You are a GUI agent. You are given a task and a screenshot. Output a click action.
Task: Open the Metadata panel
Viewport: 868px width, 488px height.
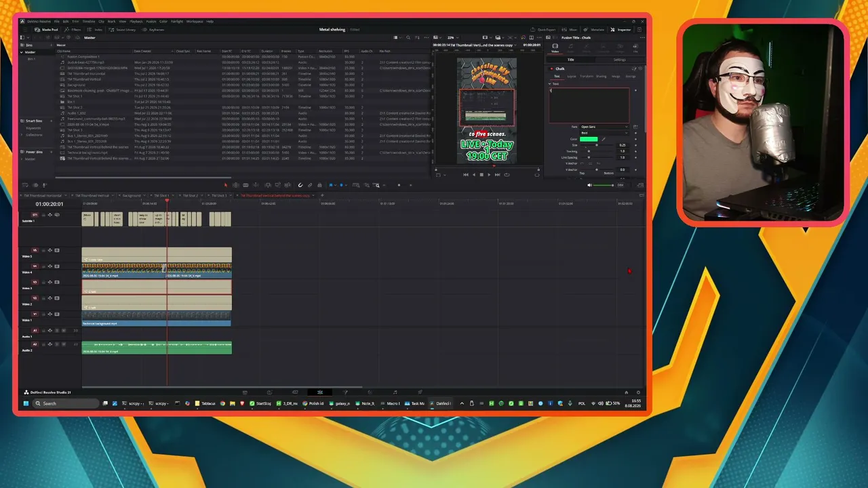point(595,30)
